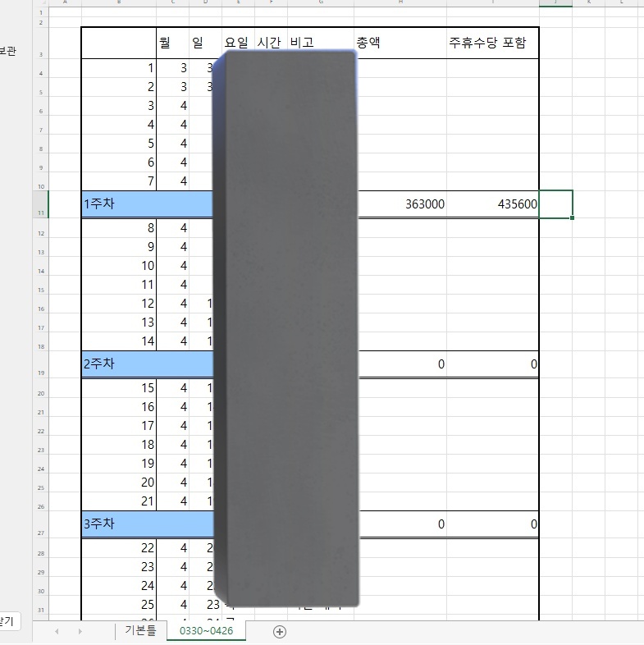The height and width of the screenshot is (645, 644).
Task: Click the fill handle of the selected cell
Action: click(572, 217)
